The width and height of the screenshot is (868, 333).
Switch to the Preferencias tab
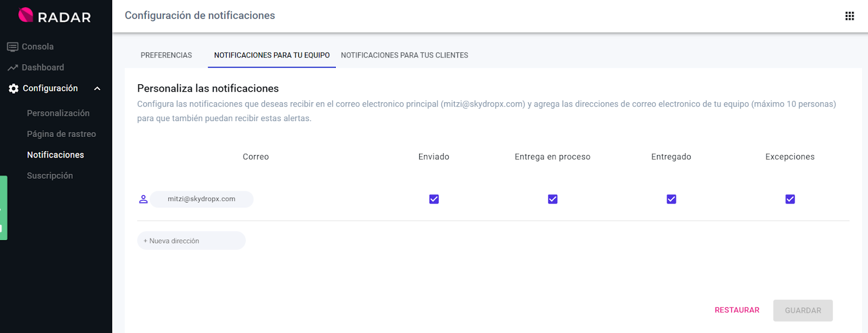pos(166,55)
